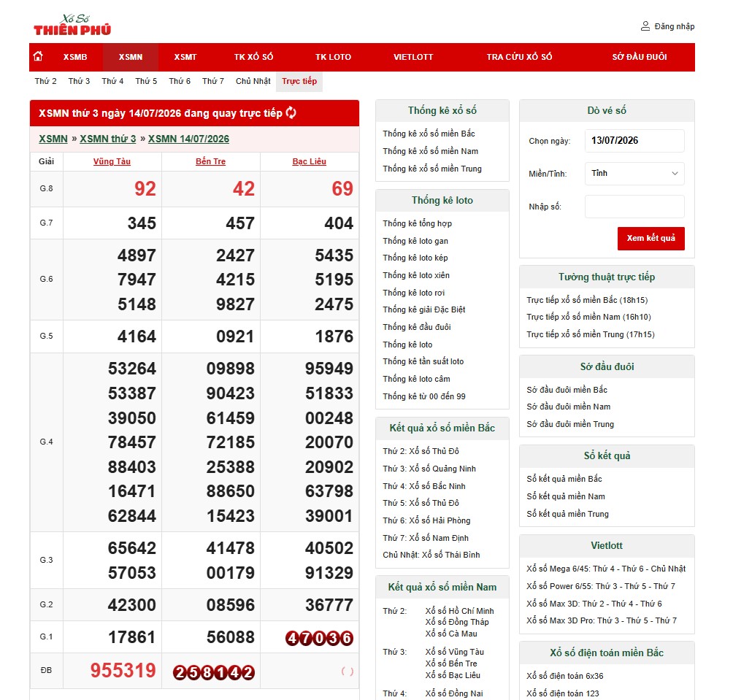The width and height of the screenshot is (733, 700).
Task: Open Thống kê xổ số miền Nam
Action: [x=430, y=151]
